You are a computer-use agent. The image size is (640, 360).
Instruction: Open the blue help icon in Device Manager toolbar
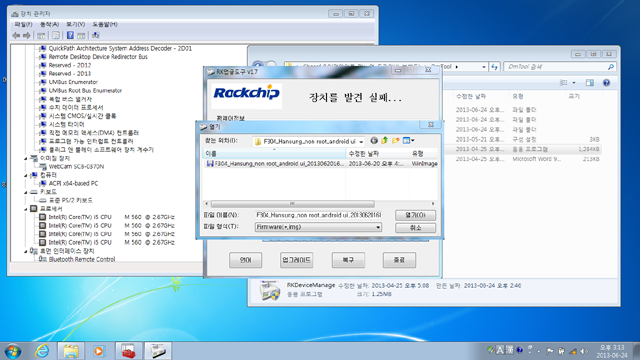point(70,36)
